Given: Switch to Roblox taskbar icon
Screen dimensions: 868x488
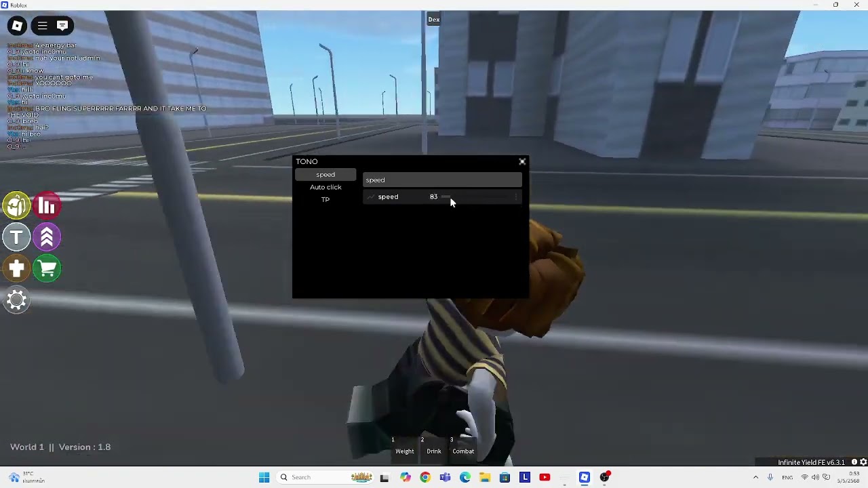Looking at the screenshot, I should click(x=585, y=477).
